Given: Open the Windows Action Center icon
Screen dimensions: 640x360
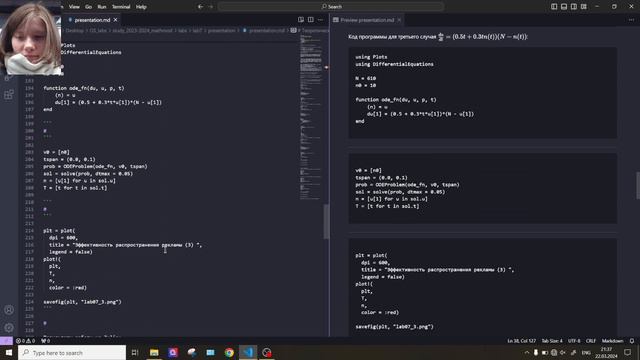Looking at the screenshot, I should point(627,352).
